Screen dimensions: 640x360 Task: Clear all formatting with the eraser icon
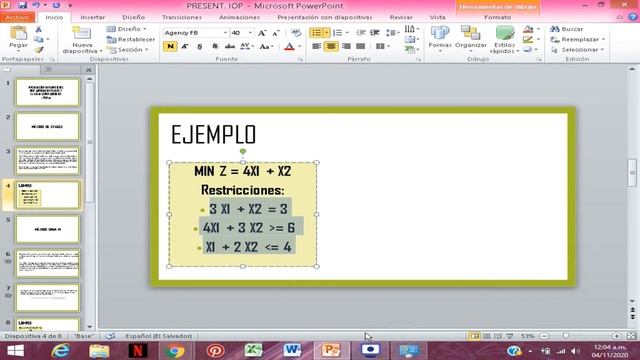coord(296,33)
